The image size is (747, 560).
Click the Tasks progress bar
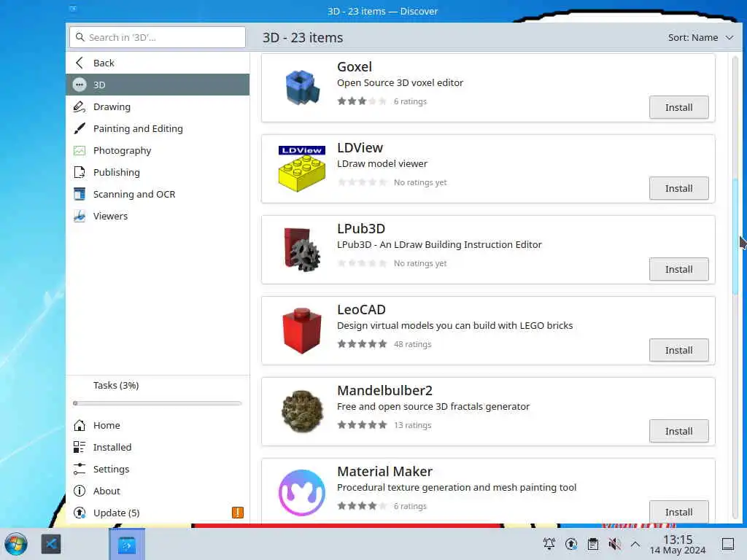coord(158,403)
